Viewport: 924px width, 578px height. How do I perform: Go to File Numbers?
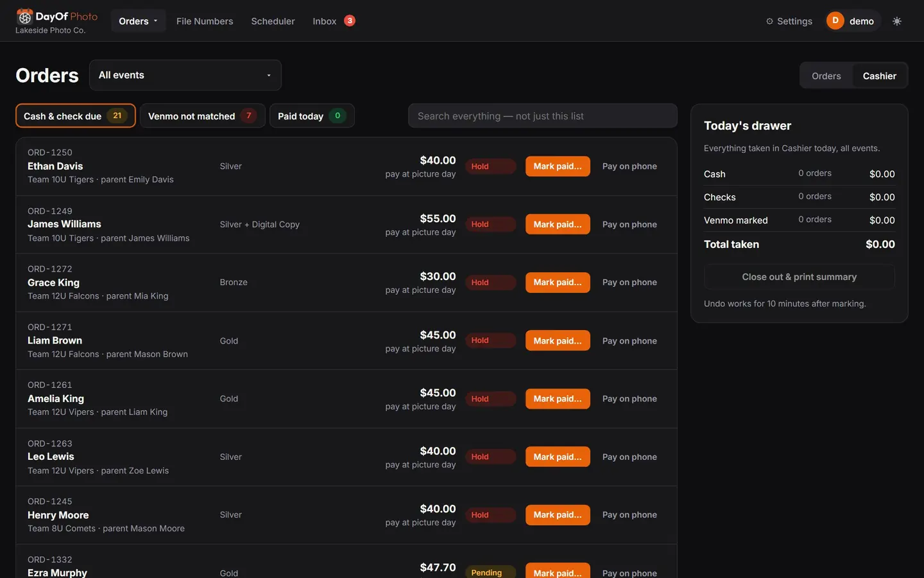(205, 21)
